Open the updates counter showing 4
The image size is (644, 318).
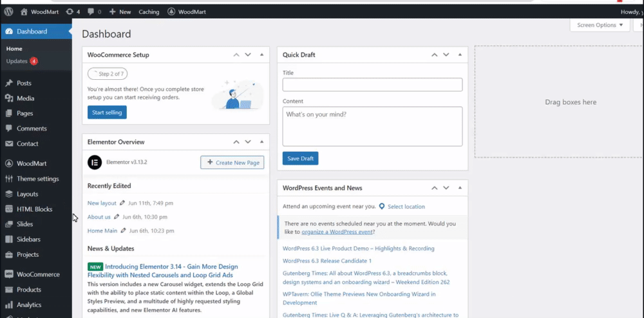tap(73, 12)
